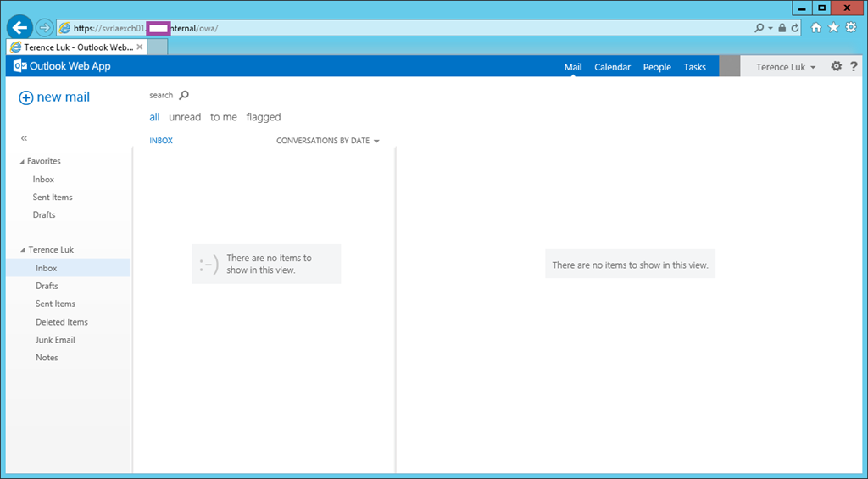The height and width of the screenshot is (479, 868).
Task: Open Drafts under Favorites
Action: [x=44, y=214]
